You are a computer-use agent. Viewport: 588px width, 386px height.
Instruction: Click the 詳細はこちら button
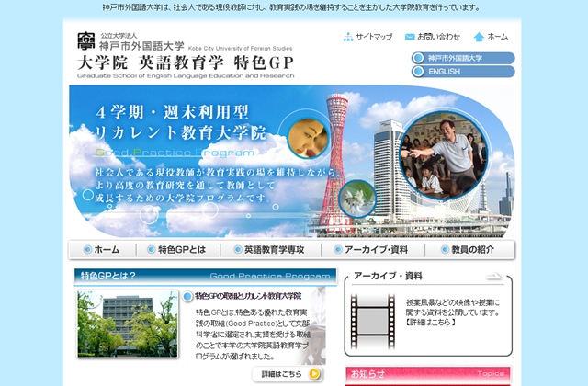click(x=288, y=374)
